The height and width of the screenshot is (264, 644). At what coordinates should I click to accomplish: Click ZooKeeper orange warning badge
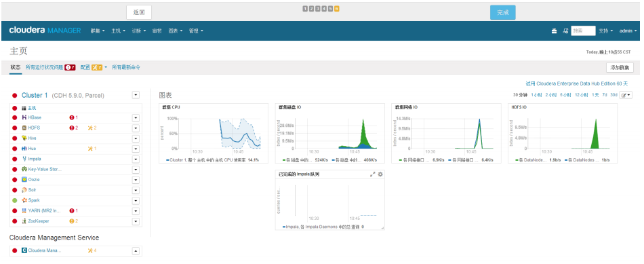74,221
